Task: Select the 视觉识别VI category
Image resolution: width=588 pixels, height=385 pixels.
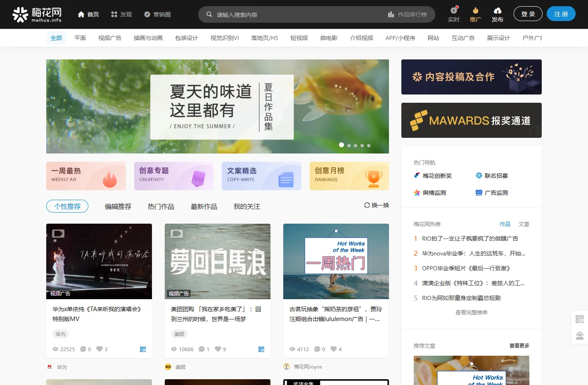Action: point(225,38)
